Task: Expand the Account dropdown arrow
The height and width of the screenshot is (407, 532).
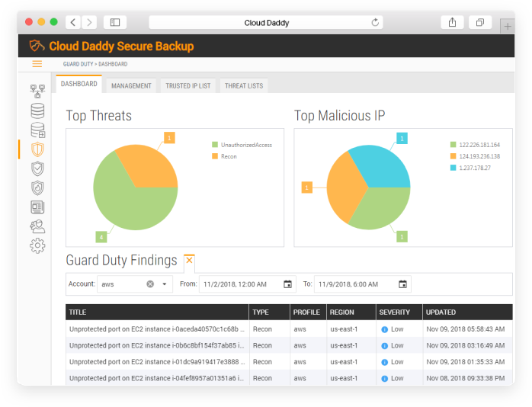Action: [x=164, y=284]
